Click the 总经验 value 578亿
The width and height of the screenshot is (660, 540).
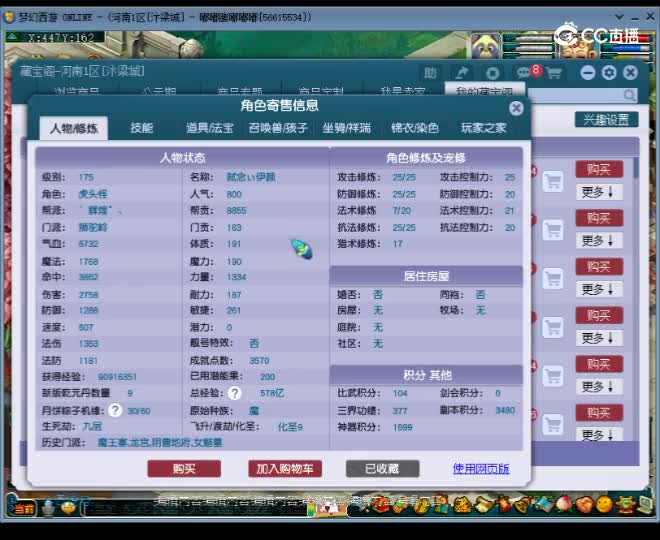pyautogui.click(x=272, y=393)
